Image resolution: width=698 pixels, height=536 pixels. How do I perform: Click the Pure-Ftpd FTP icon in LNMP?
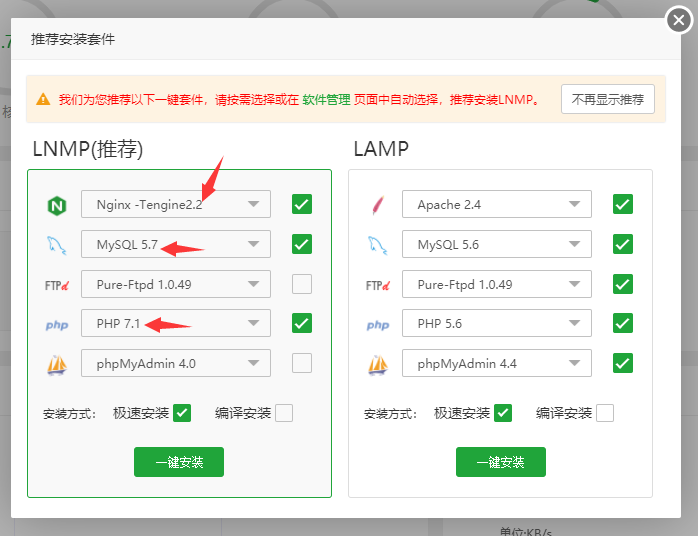tap(56, 284)
